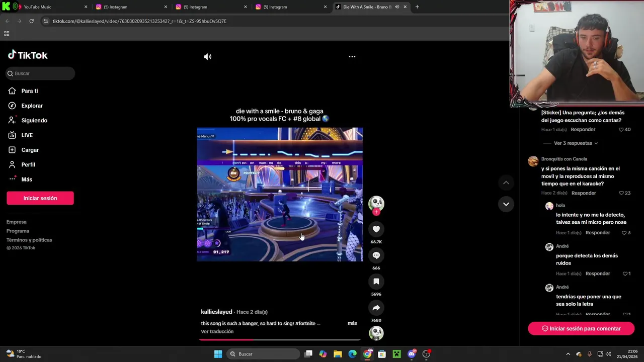644x362 pixels.
Task: Like Bronquitis con Canela's comment
Action: pyautogui.click(x=621, y=193)
